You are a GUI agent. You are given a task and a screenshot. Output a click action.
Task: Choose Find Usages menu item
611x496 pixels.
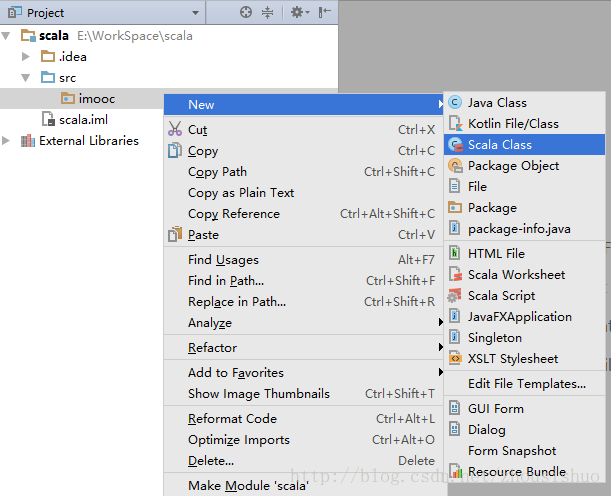[304, 260]
